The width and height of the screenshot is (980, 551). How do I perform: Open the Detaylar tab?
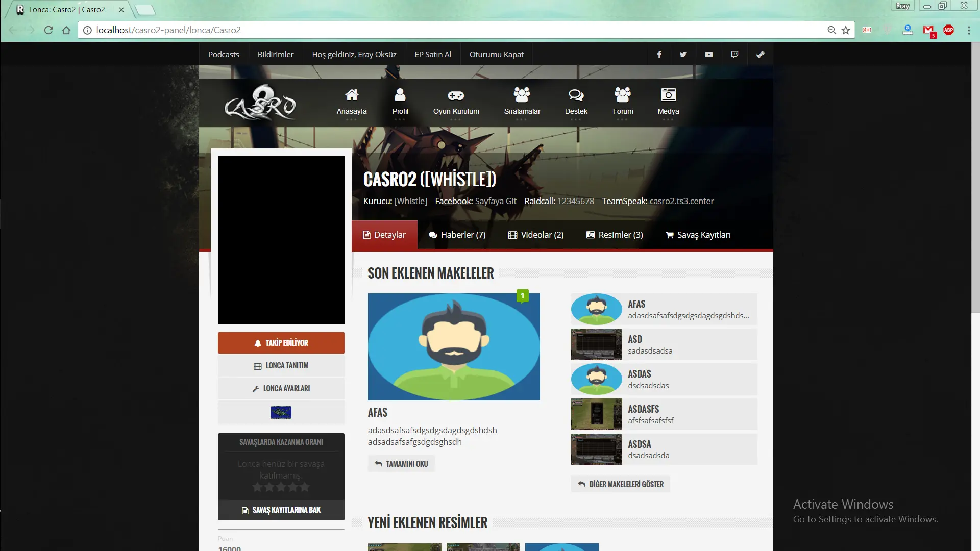(384, 235)
